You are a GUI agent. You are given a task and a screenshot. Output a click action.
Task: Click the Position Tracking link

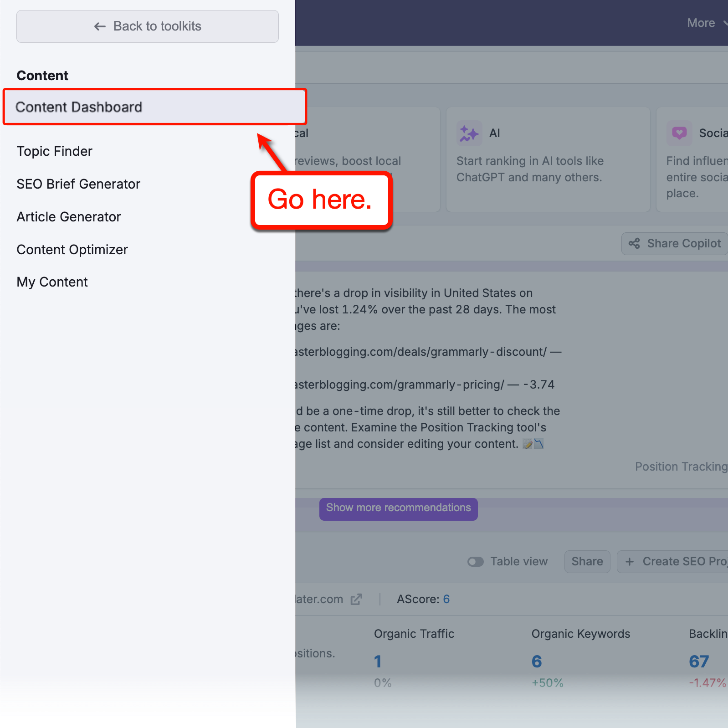[682, 467]
